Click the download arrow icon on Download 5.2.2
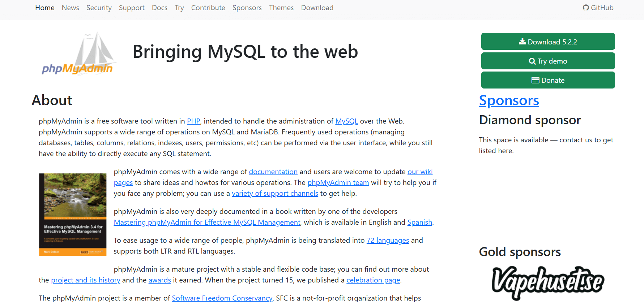 click(x=523, y=42)
